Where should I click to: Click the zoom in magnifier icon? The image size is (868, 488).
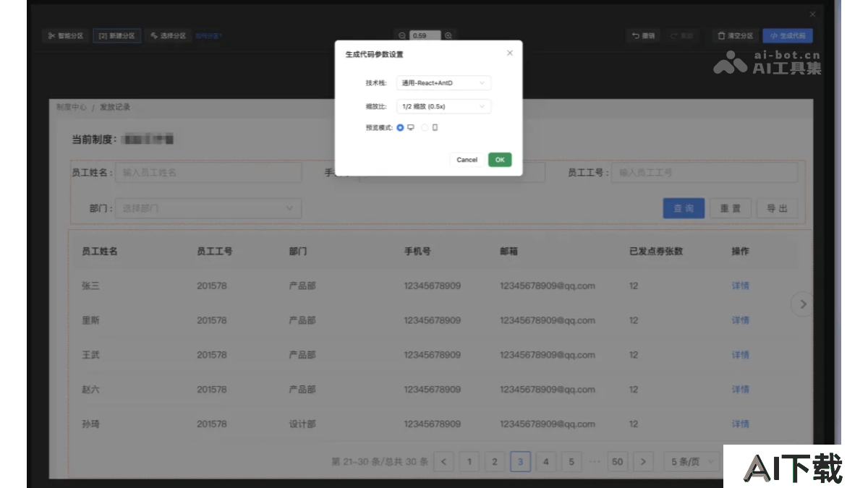[x=448, y=35]
